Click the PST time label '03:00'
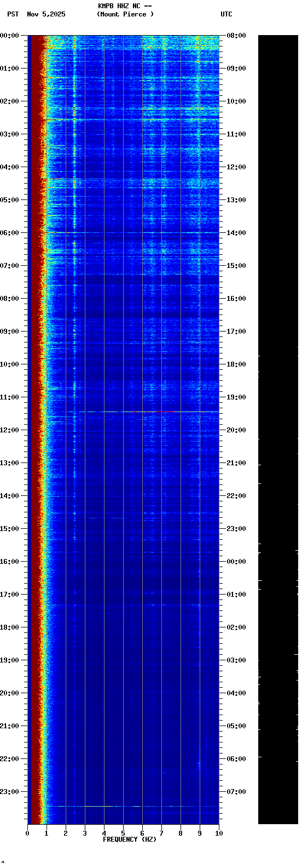This screenshot has width=302, height=868. [9, 134]
